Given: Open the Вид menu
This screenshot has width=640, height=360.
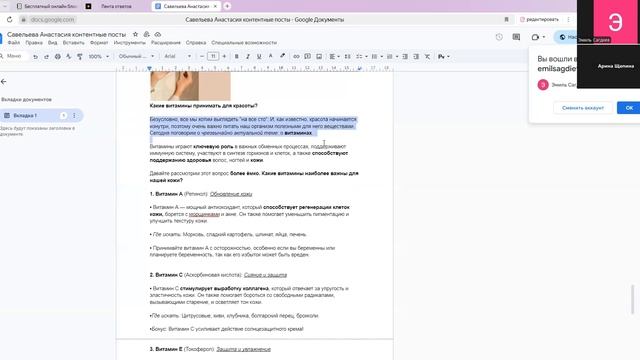Looking at the screenshot, I should [53, 42].
